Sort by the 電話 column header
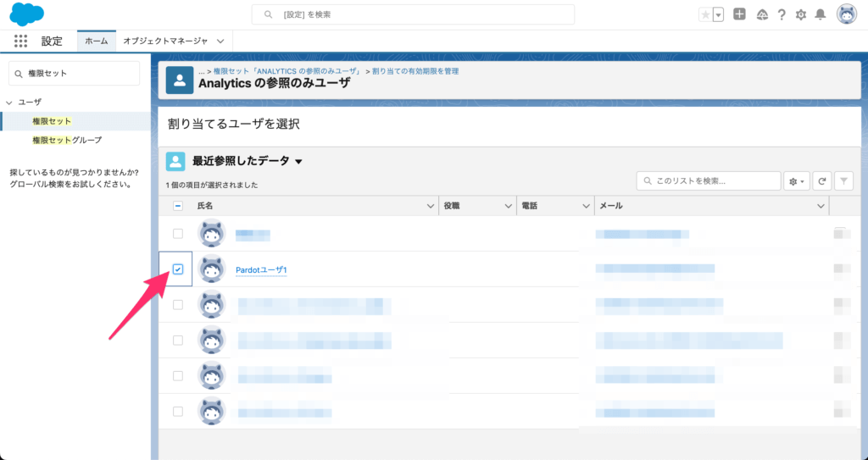 [x=530, y=206]
